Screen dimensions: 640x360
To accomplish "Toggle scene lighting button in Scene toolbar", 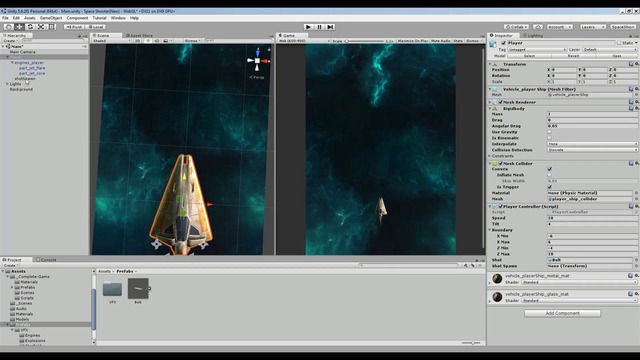I will click(148, 41).
